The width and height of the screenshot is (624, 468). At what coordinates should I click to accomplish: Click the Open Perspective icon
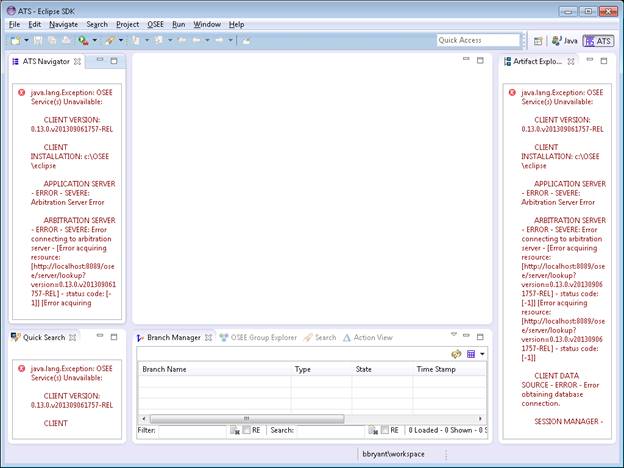click(x=538, y=41)
